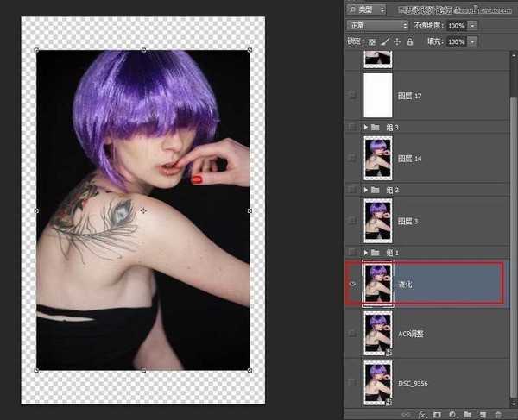Screen dimensions: 518x420
Task: Show the 图层 17 layer
Action: click(x=351, y=97)
